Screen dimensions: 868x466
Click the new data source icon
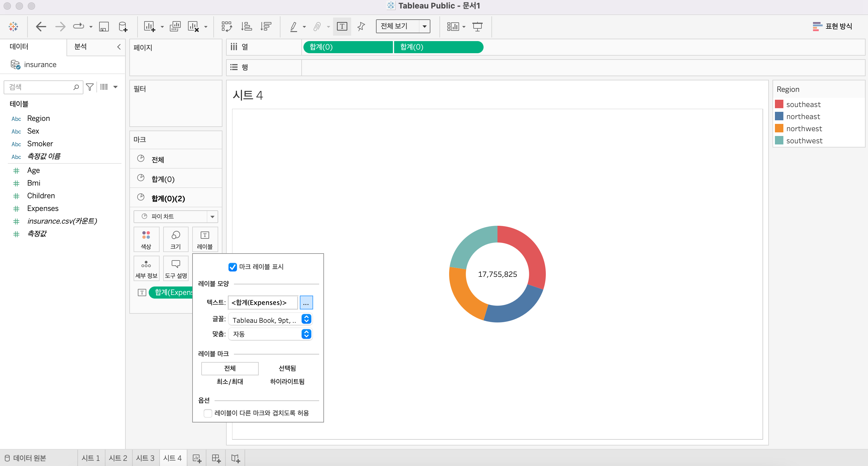click(123, 26)
